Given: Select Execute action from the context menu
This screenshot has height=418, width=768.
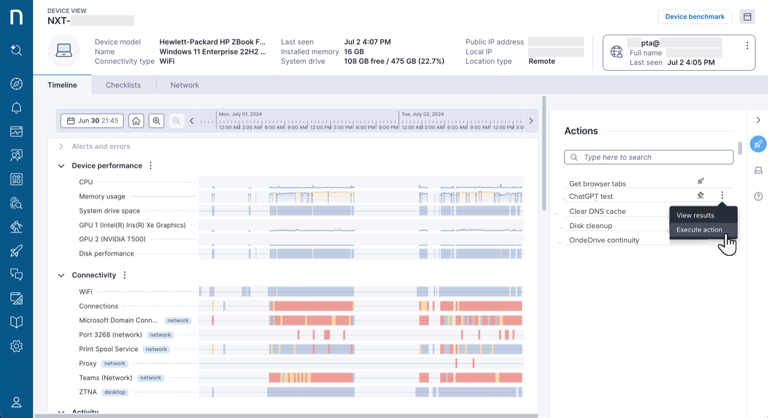Looking at the screenshot, I should point(699,230).
